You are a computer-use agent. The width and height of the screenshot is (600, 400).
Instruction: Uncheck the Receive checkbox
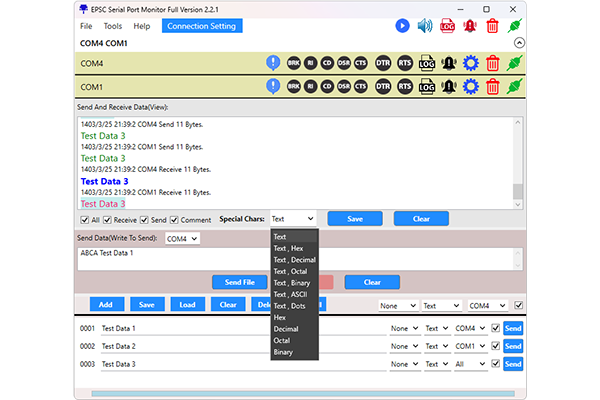107,219
